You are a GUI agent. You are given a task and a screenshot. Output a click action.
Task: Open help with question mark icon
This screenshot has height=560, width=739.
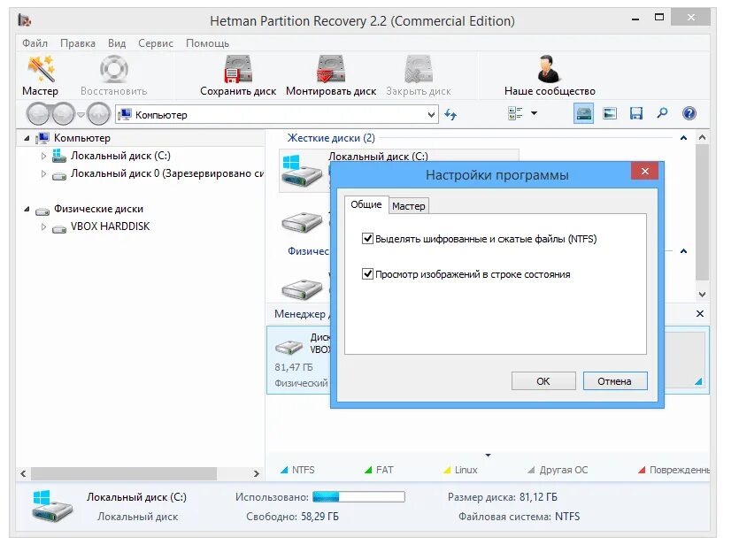[689, 113]
